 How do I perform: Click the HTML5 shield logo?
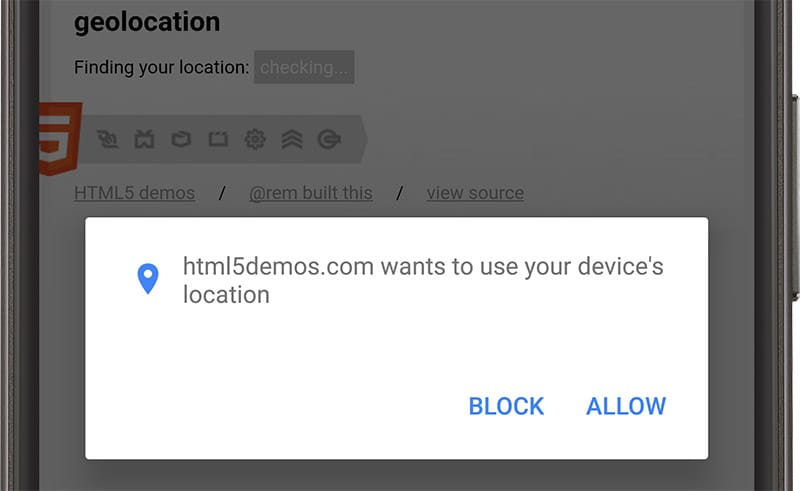[x=58, y=138]
